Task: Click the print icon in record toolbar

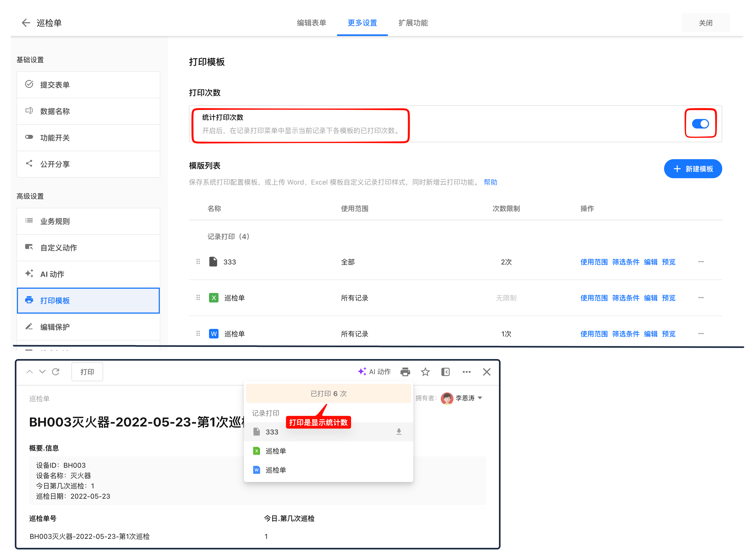Action: pos(405,372)
